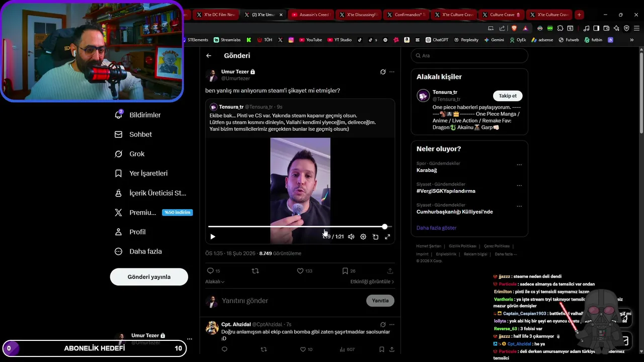The height and width of the screenshot is (362, 644).
Task: Open account switcher menu beside Umur Tezer
Action: point(189,339)
